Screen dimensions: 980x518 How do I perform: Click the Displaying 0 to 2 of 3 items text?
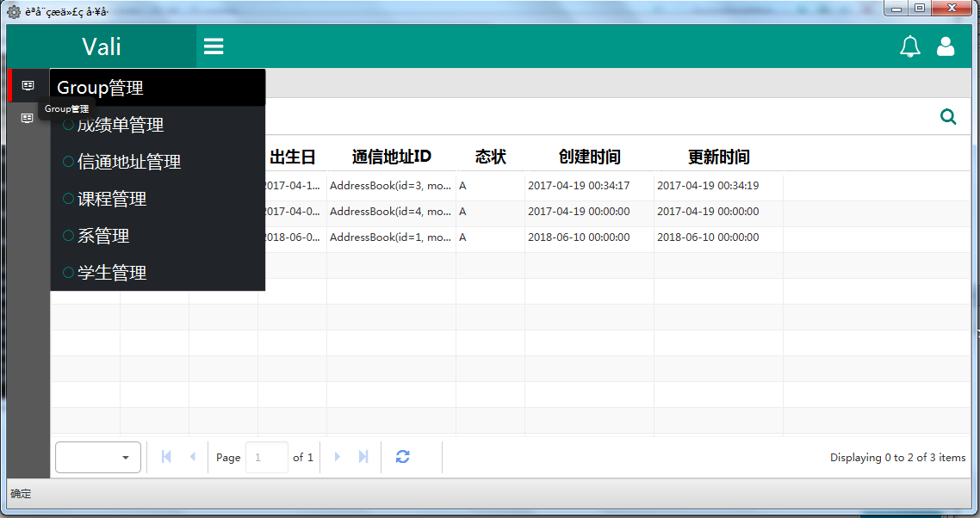[x=897, y=458]
